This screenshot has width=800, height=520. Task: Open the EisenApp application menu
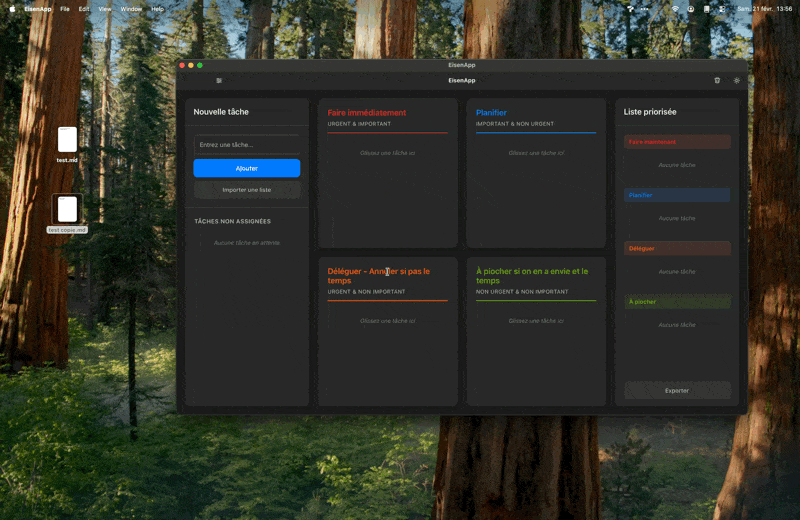coord(38,9)
